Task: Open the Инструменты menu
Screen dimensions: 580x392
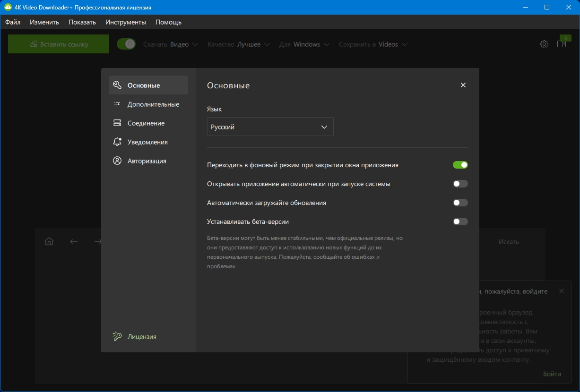Action: (x=126, y=22)
